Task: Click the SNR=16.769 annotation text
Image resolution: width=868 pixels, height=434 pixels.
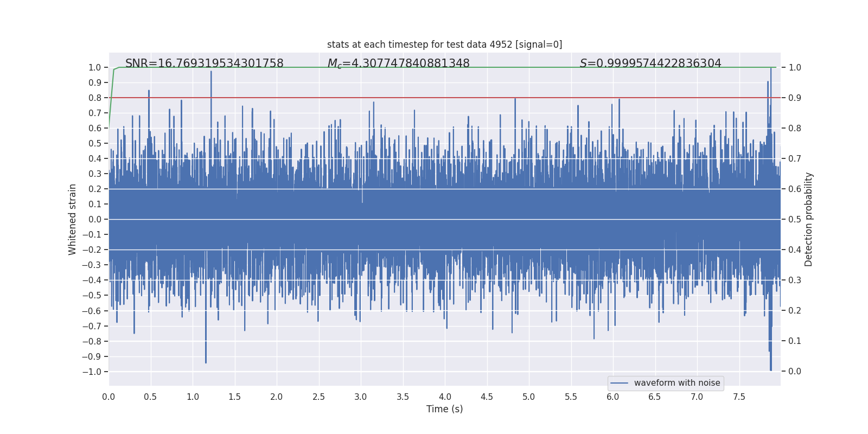Action: tap(204, 63)
